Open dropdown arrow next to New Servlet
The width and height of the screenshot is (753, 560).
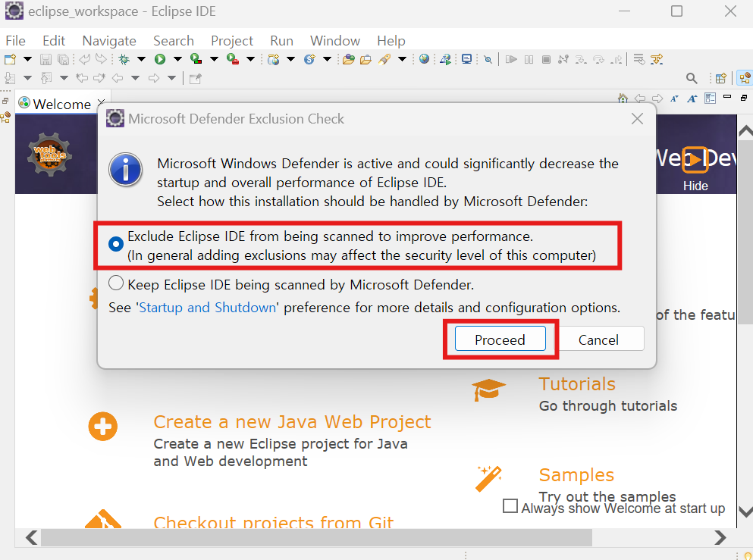point(327,59)
